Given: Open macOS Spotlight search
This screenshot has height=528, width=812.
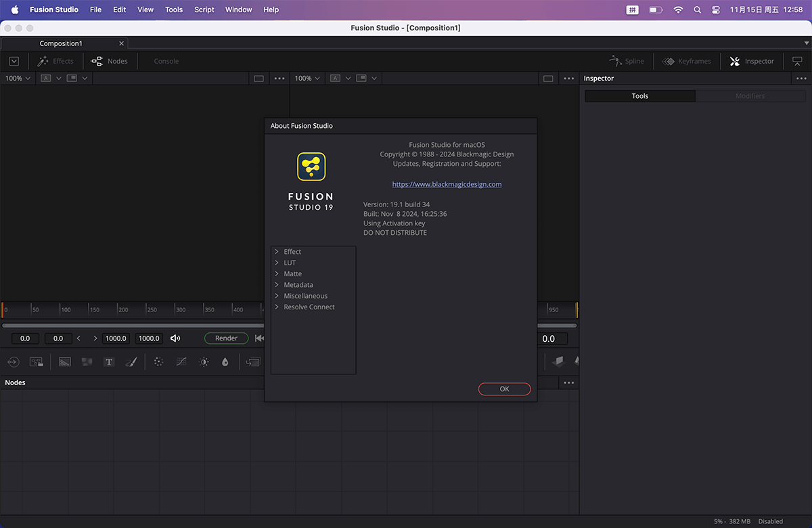Looking at the screenshot, I should tap(698, 10).
